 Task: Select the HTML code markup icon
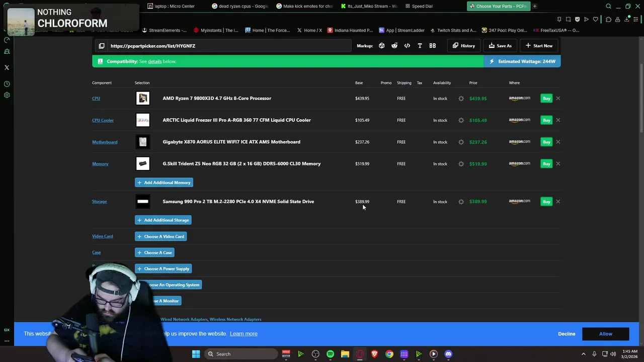407,46
